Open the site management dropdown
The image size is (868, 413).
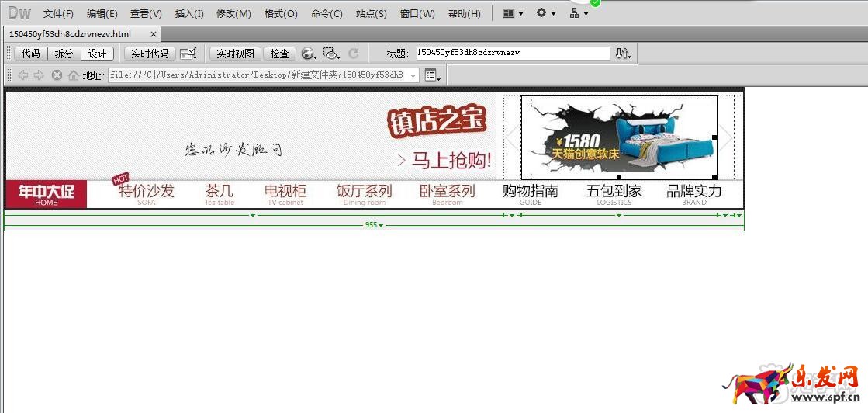pyautogui.click(x=579, y=13)
